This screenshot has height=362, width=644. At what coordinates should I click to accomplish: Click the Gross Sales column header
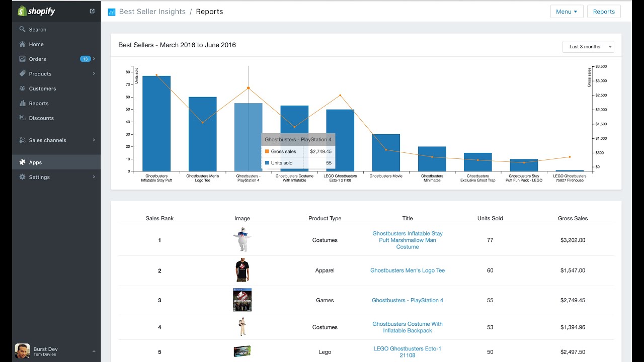coord(573,218)
